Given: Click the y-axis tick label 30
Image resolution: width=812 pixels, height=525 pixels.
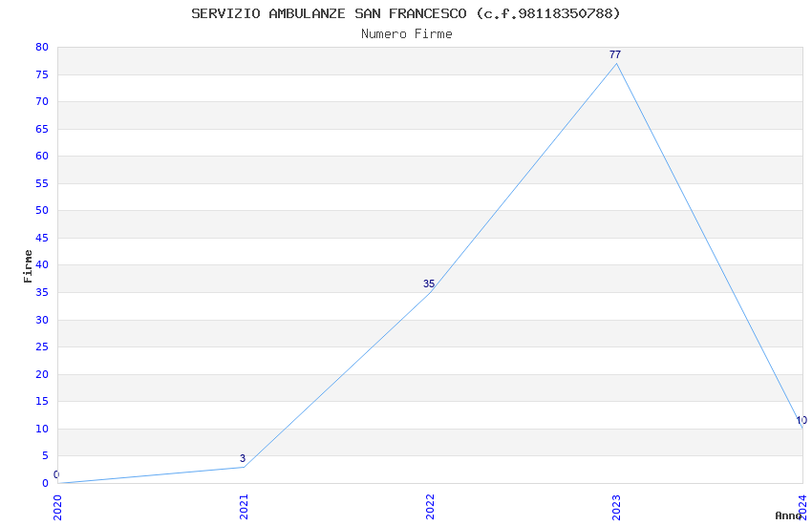Looking at the screenshot, I should (42, 320).
